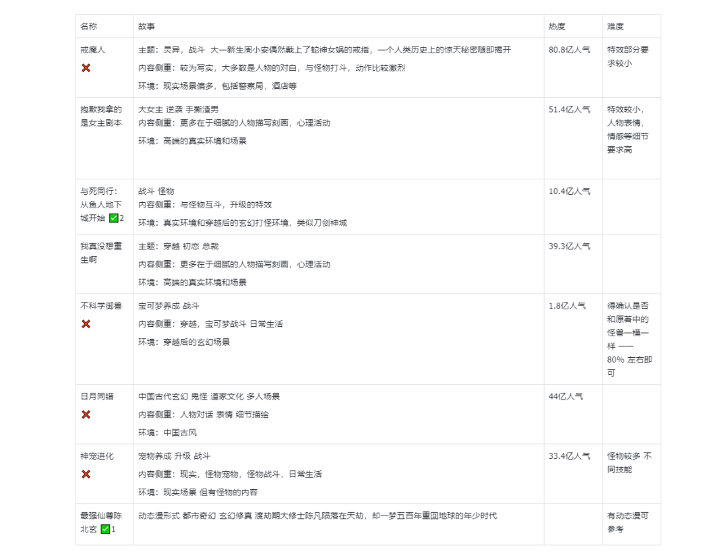Click the line 环境：真实环境和穿越后的玄幻打怪环境
This screenshot has height=560, width=728.
243,223
